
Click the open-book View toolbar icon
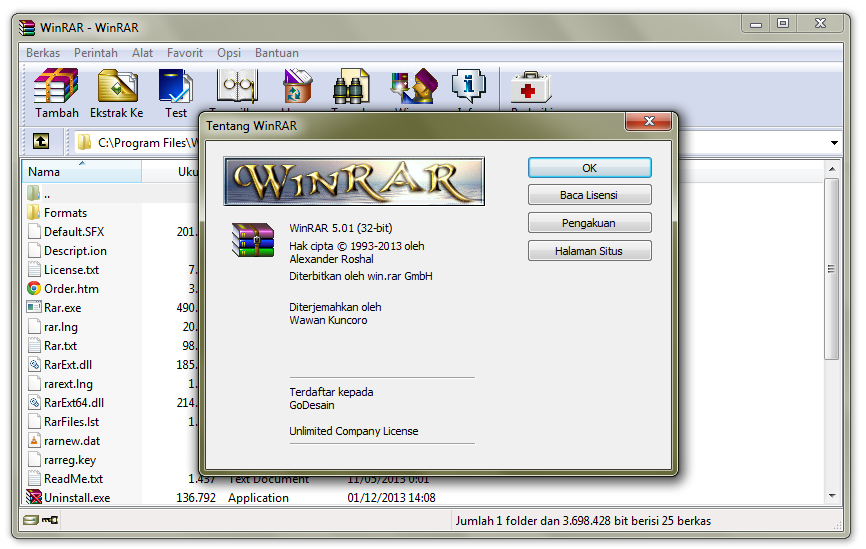click(237, 86)
